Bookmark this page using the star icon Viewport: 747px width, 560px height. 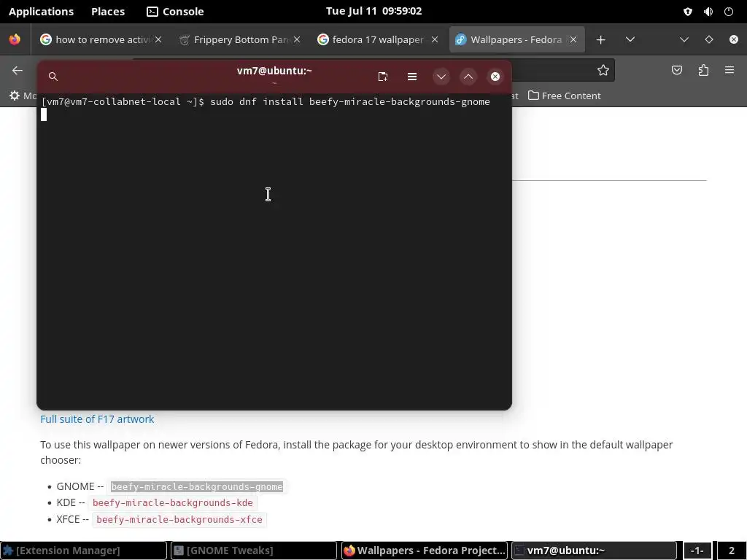pos(603,71)
